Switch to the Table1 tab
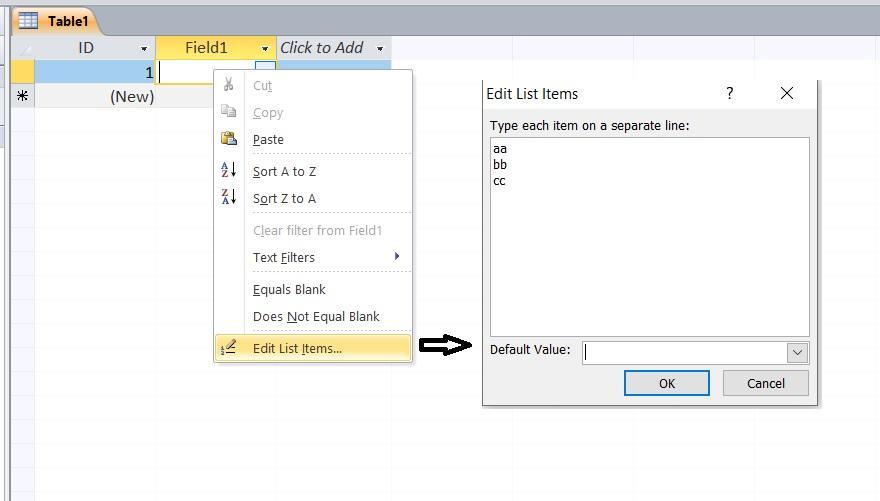880x501 pixels. click(x=67, y=20)
